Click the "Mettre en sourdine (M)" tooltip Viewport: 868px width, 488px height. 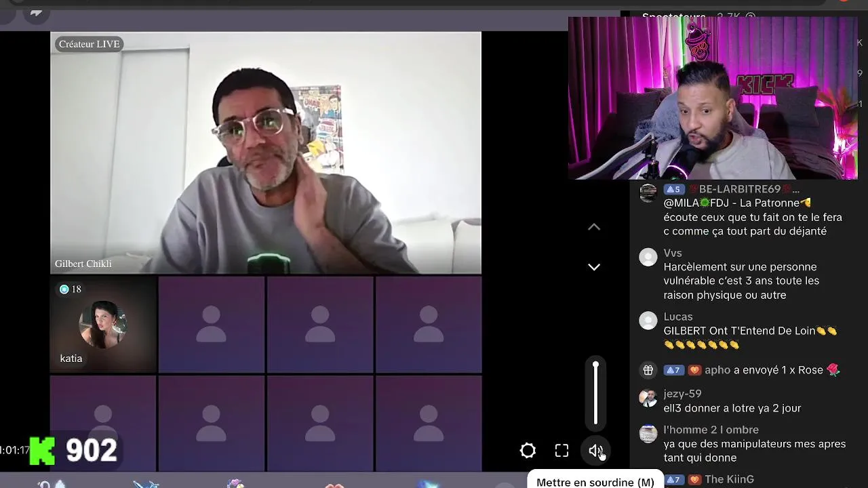point(595,482)
